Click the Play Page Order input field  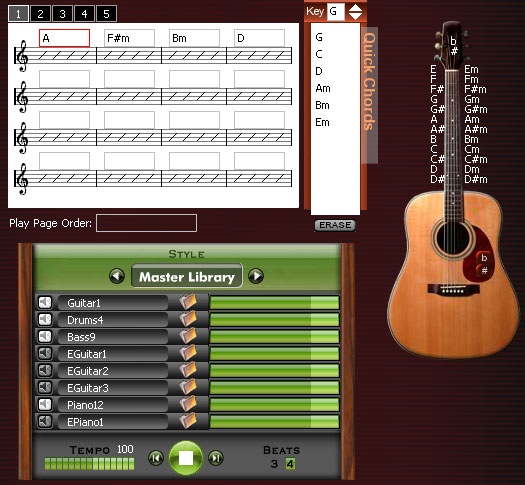tap(146, 223)
